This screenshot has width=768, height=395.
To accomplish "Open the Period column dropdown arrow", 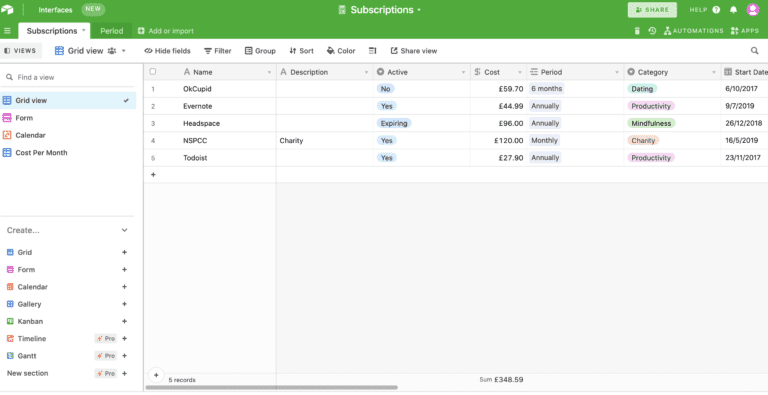I will (617, 73).
